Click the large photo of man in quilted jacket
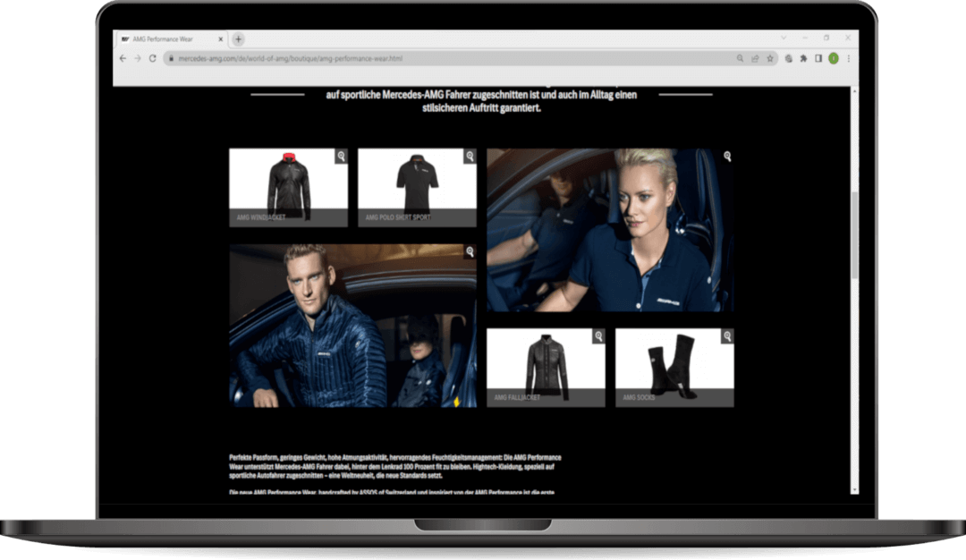Screen dimensions: 966x560 pos(353,326)
